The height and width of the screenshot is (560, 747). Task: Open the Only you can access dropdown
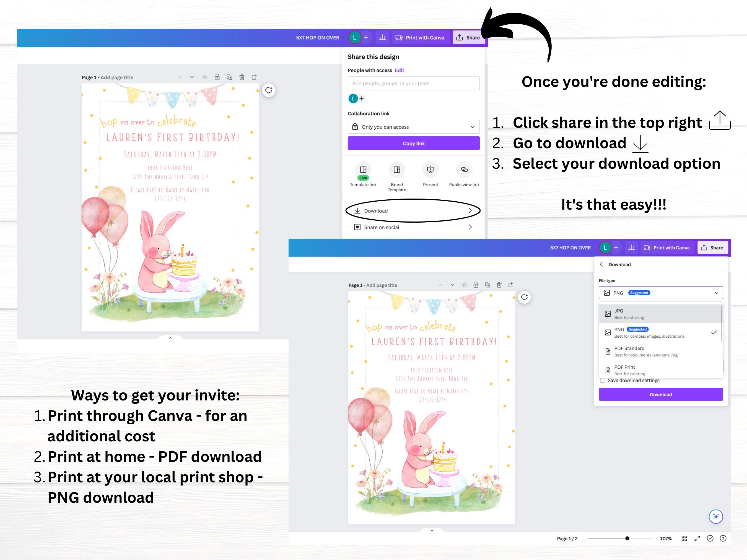(x=413, y=127)
